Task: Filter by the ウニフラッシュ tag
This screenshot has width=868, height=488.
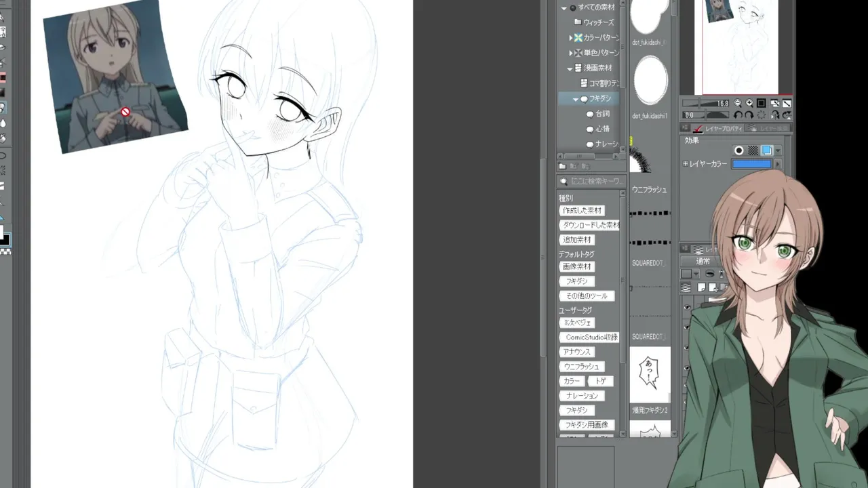Action: coord(582,367)
